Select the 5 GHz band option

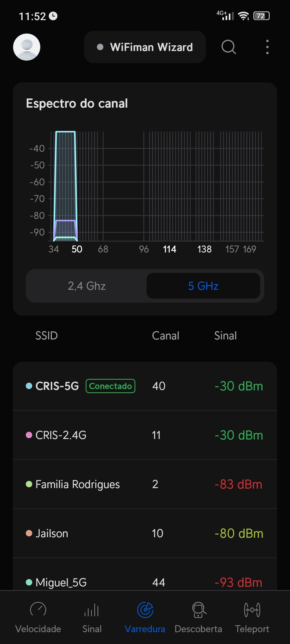[x=203, y=286]
